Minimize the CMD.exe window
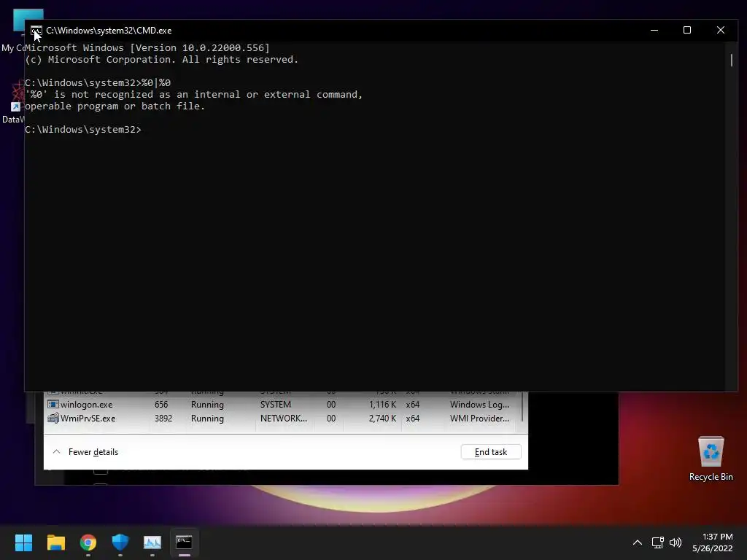747x560 pixels. [654, 30]
